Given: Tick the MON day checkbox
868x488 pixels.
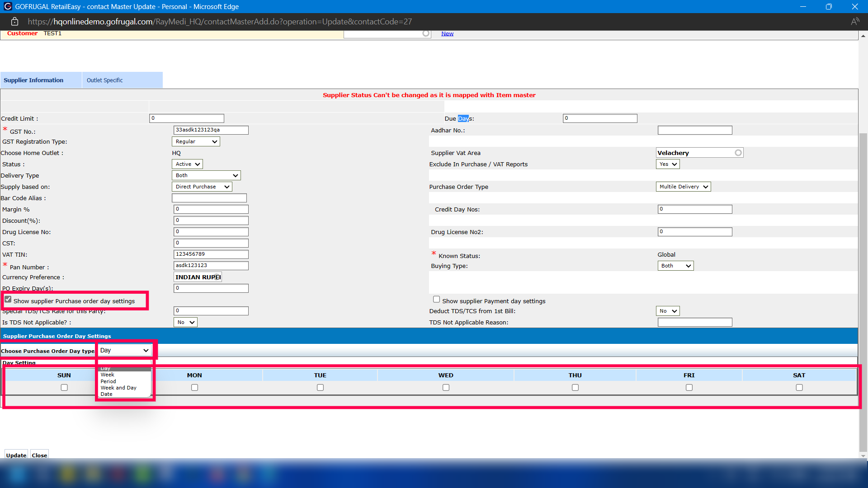Looking at the screenshot, I should point(194,388).
